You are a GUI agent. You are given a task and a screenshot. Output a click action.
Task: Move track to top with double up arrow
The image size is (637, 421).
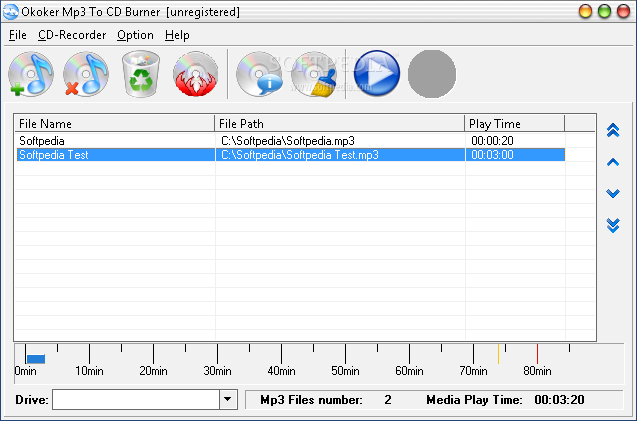tap(613, 130)
